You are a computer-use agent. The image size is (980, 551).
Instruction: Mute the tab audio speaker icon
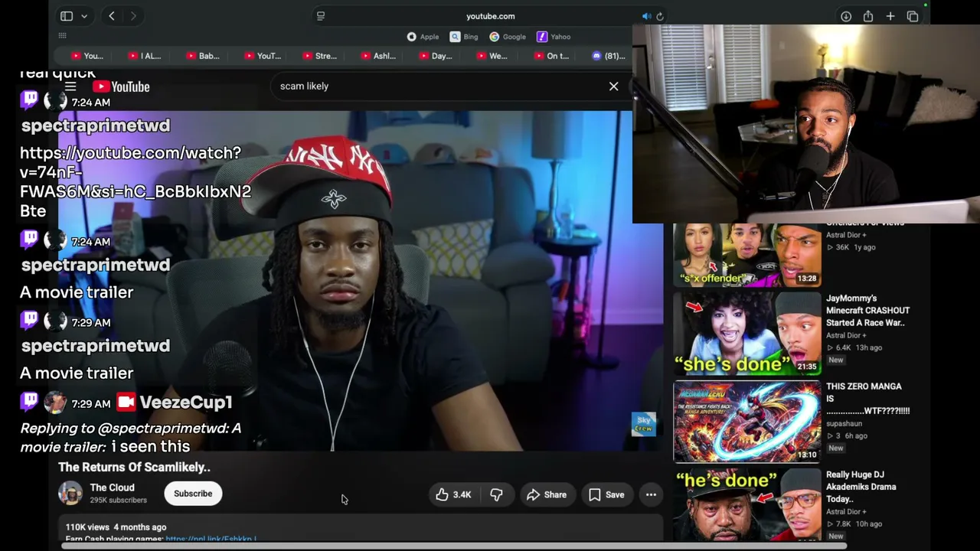pyautogui.click(x=646, y=16)
